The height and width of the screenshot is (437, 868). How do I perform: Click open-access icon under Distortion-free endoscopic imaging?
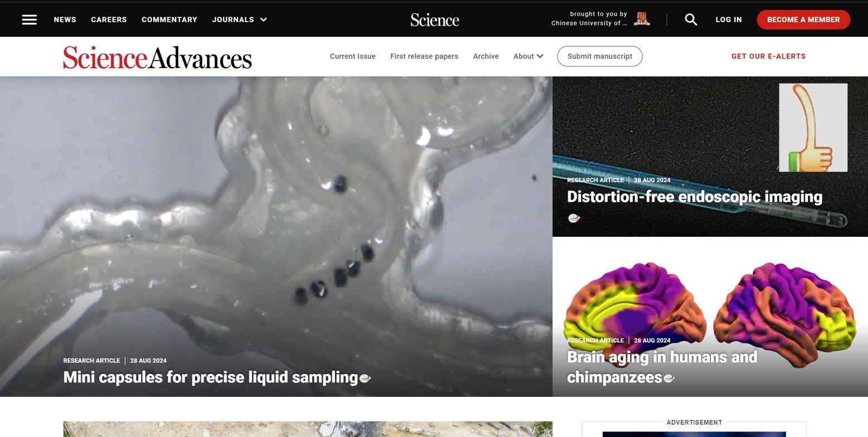[x=574, y=218]
